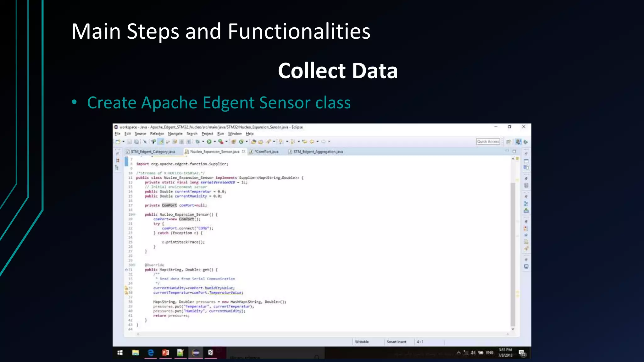The height and width of the screenshot is (362, 644).
Task: Click the Windows Start button
Action: [x=120, y=353]
